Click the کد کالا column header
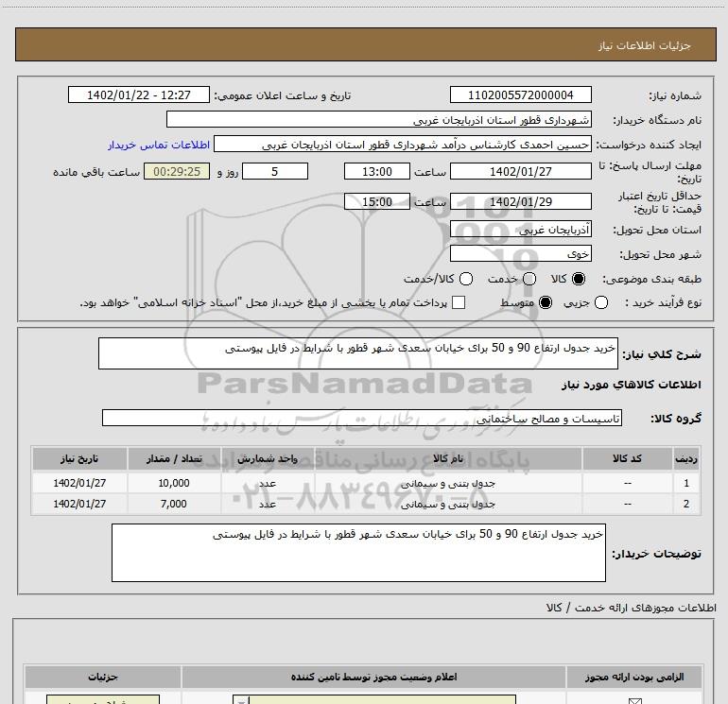 [x=627, y=458]
